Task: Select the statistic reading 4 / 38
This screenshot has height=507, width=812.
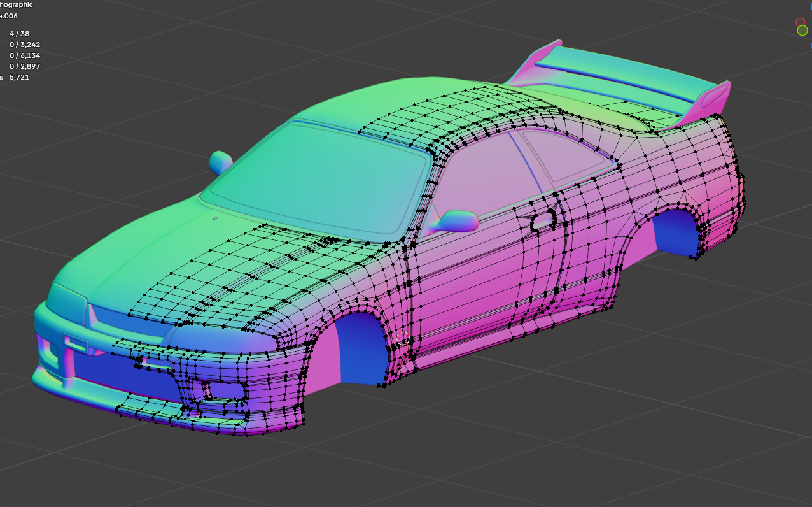Action: pyautogui.click(x=19, y=34)
